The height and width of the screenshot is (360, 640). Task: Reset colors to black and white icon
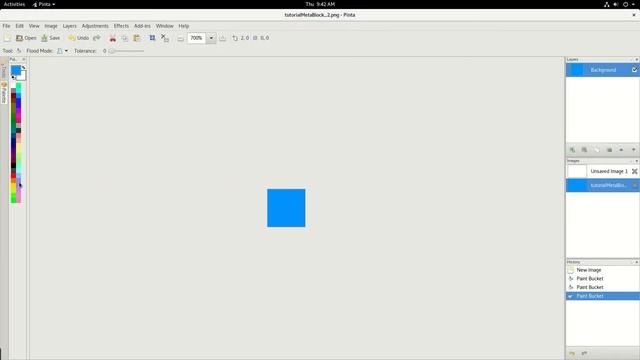[13, 78]
